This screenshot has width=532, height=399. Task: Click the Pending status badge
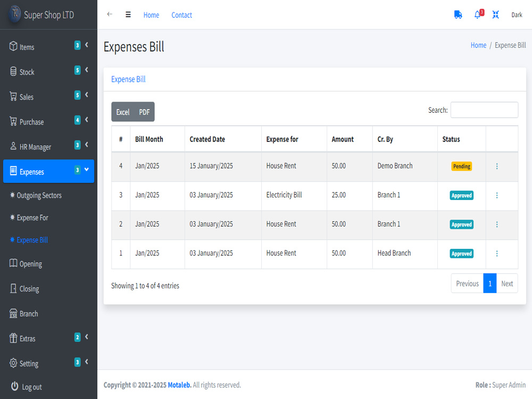pos(461,166)
